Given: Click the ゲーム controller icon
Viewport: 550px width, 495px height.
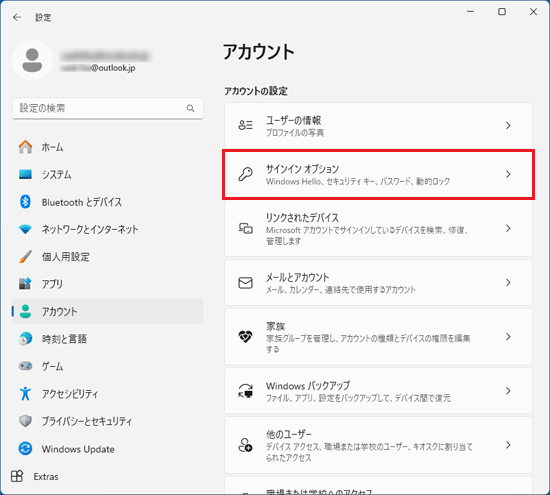Looking at the screenshot, I should point(25,366).
